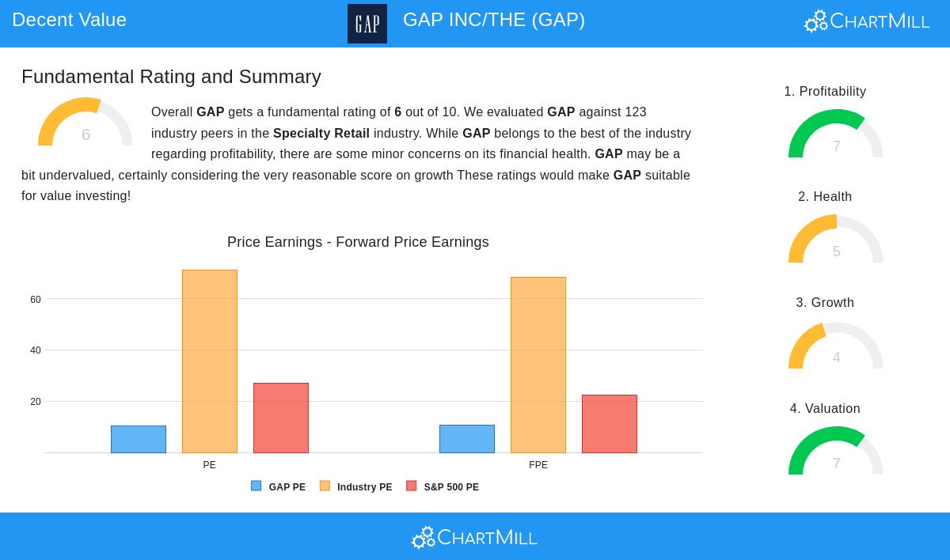
Task: Click the Profitability score gauge
Action: 836,134
